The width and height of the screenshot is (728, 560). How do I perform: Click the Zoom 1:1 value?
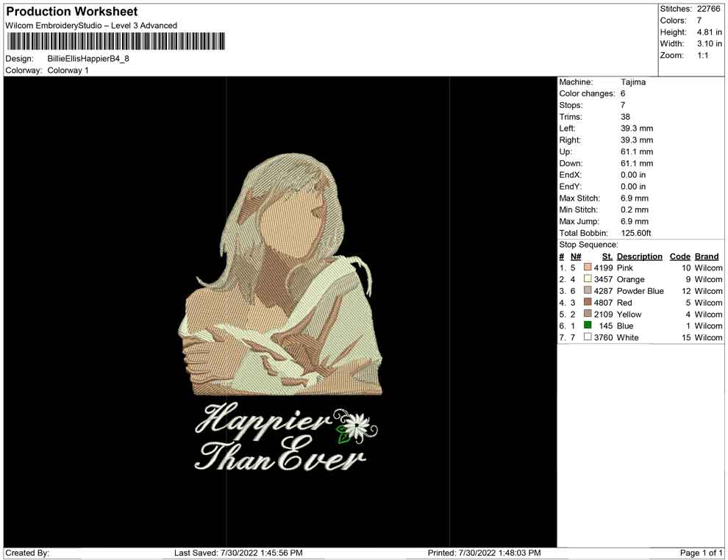(702, 56)
